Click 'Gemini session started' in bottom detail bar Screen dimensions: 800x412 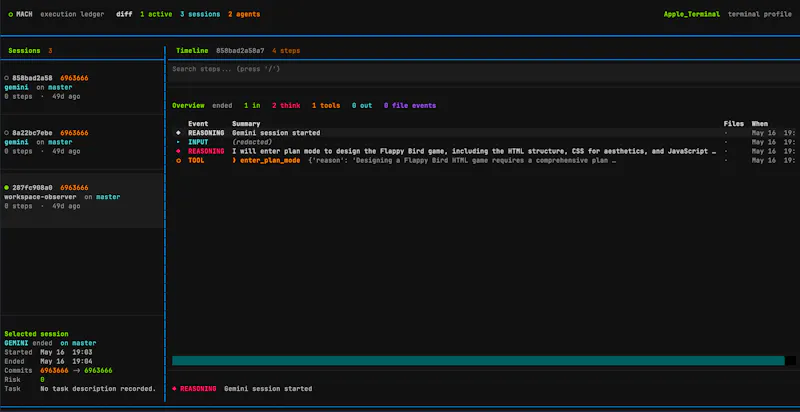(268, 389)
